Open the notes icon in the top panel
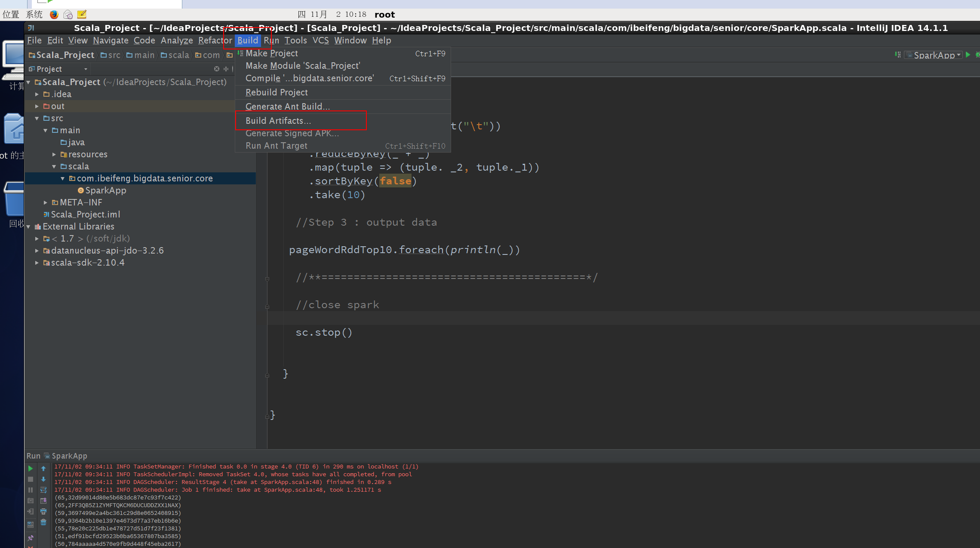 82,14
